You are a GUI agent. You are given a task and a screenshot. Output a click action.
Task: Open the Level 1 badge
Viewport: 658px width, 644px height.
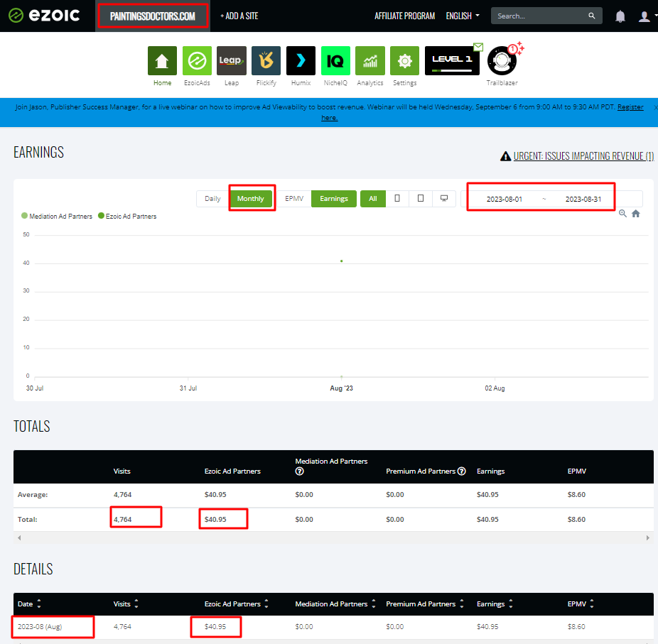coord(452,61)
